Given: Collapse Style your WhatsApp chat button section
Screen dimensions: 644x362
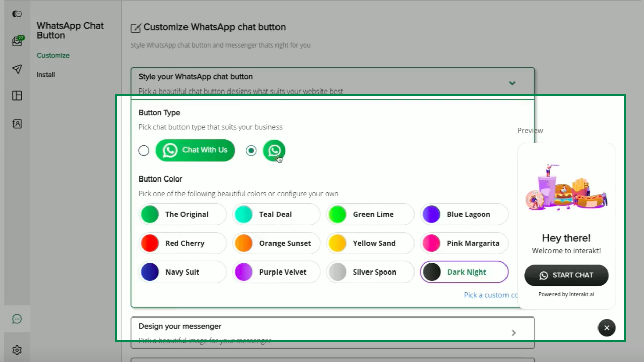Looking at the screenshot, I should point(512,83).
